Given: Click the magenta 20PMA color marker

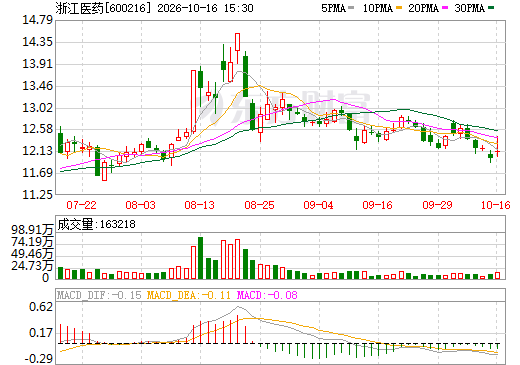Looking at the screenshot, I should (x=445, y=8).
